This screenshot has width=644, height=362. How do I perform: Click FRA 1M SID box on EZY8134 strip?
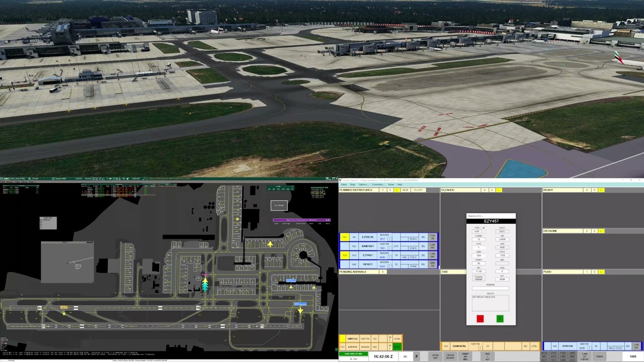[432, 237]
